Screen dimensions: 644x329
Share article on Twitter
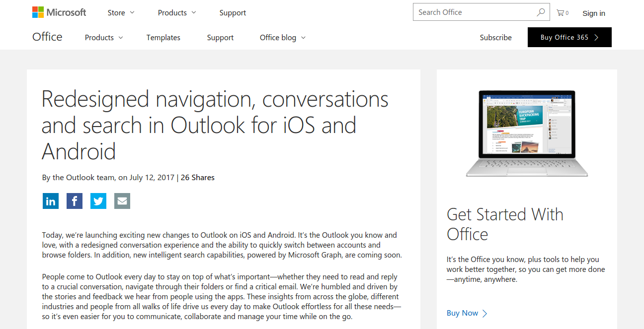[98, 201]
